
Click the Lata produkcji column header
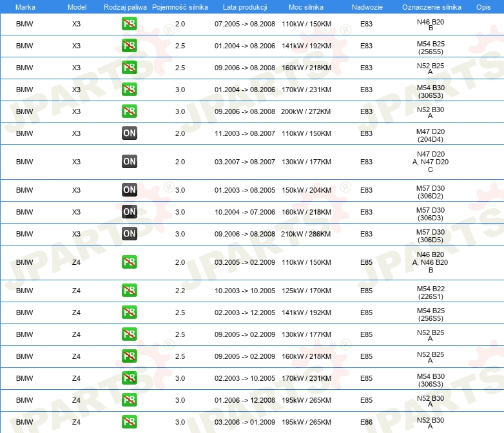245,7
